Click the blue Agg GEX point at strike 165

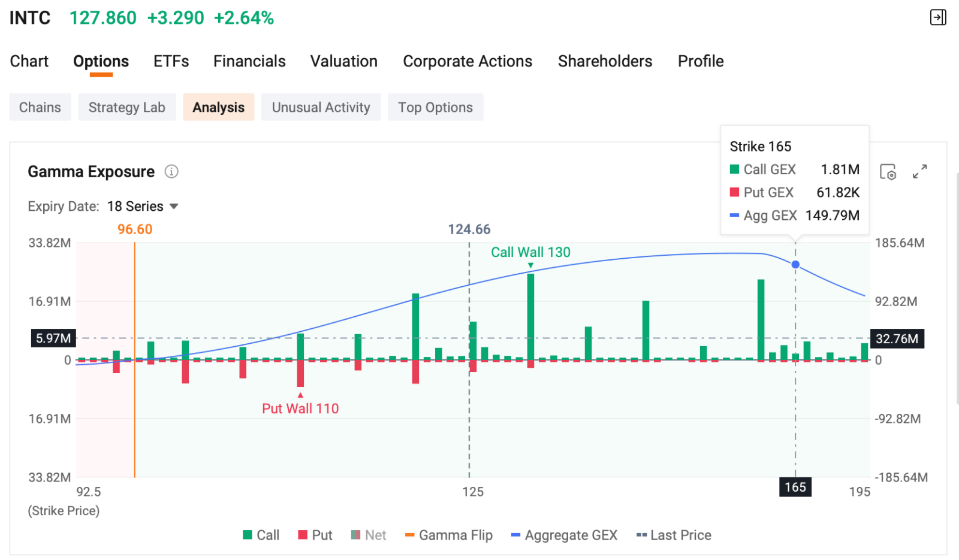point(795,265)
